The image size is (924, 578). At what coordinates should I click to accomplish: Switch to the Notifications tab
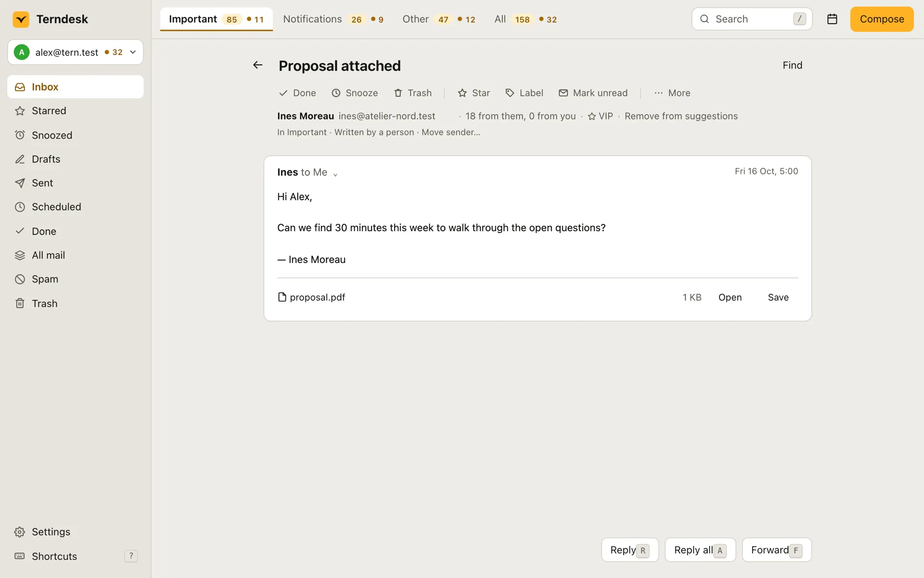(x=333, y=19)
